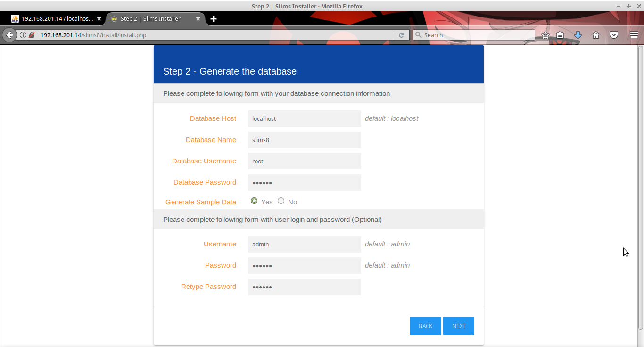The height and width of the screenshot is (347, 644).
Task: Bookmark this page with star icon
Action: [545, 35]
